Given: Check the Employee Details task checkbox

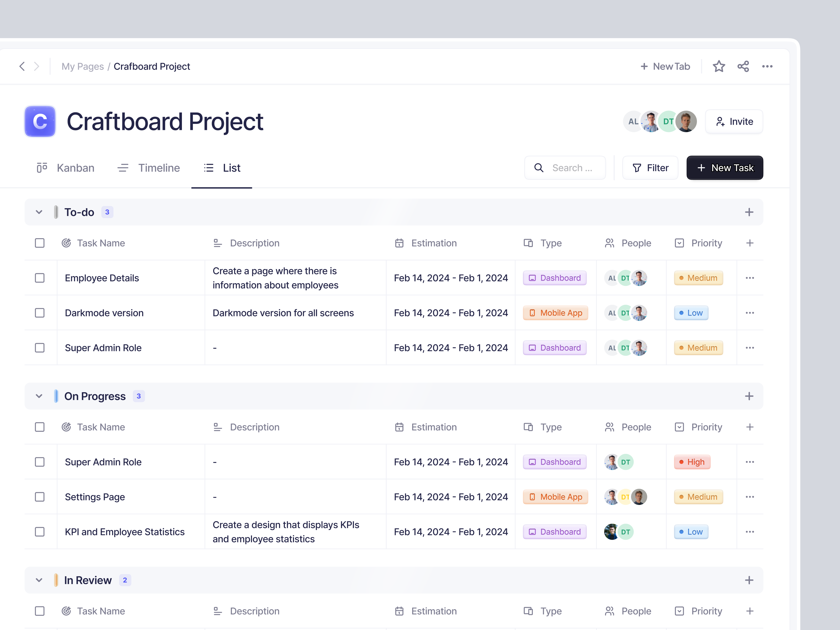Looking at the screenshot, I should point(39,278).
